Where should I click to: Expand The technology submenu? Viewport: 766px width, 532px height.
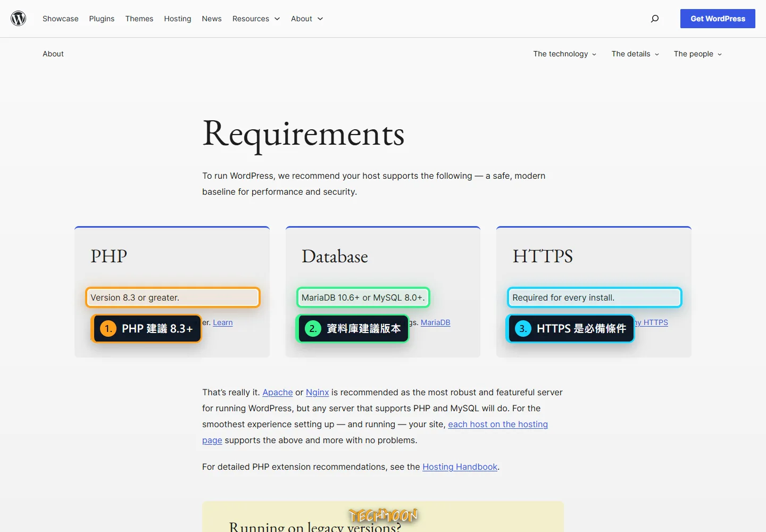[x=565, y=54]
